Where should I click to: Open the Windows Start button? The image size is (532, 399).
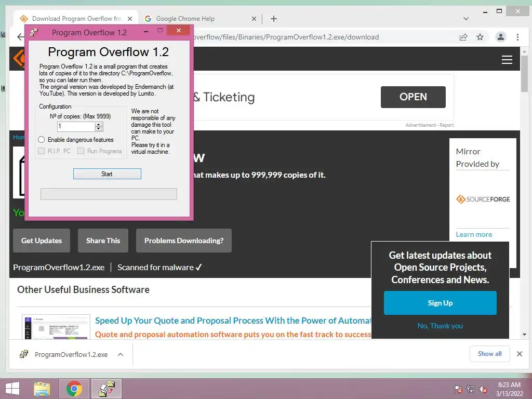(x=12, y=389)
